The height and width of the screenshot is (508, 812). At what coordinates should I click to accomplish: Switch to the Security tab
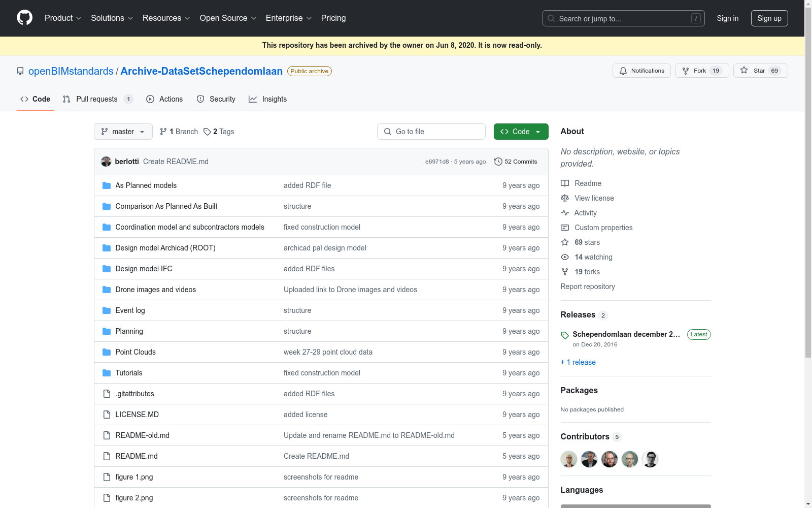(x=216, y=99)
